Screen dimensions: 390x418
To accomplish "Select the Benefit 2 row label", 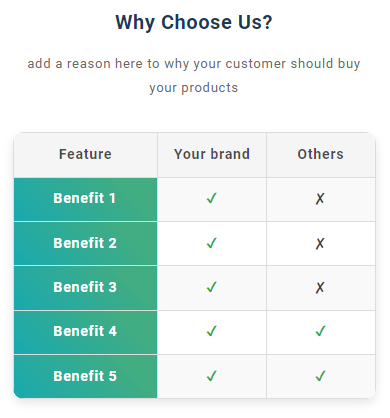I will coord(85,243).
